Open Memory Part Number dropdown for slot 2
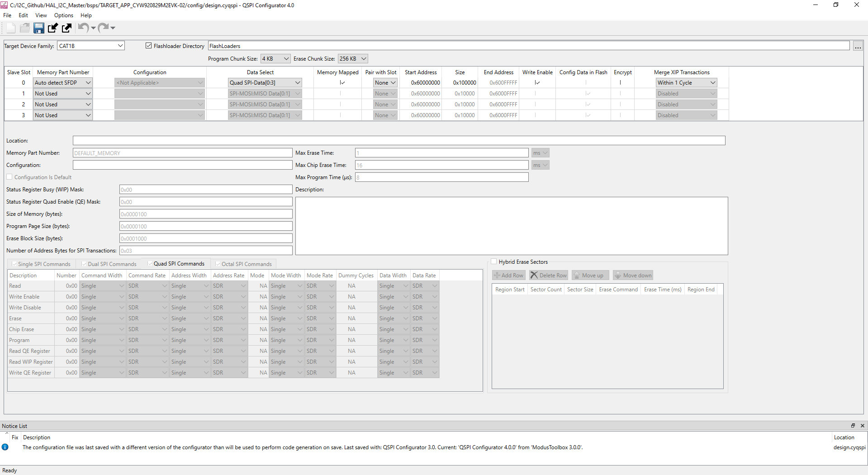The height and width of the screenshot is (475, 868). [63, 104]
